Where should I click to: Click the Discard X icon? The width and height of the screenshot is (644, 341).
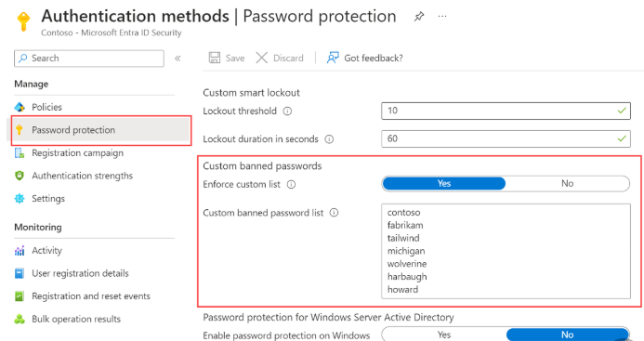pyautogui.click(x=262, y=58)
